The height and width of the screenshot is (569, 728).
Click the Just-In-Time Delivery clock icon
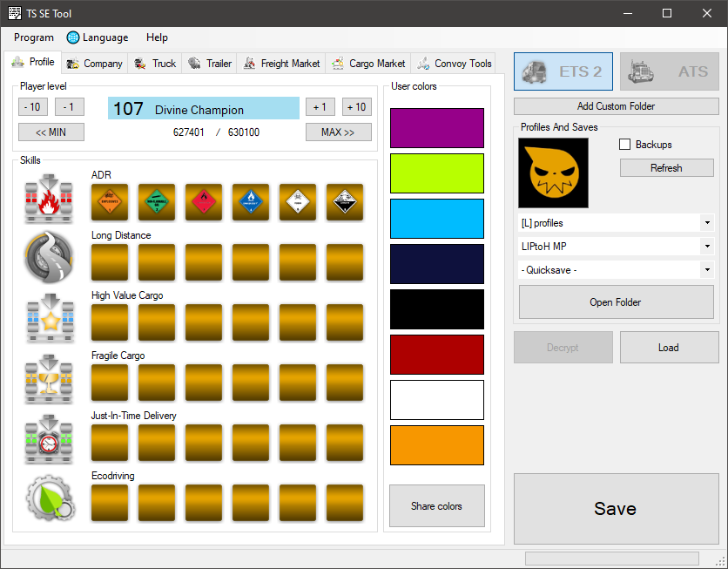[x=49, y=439]
